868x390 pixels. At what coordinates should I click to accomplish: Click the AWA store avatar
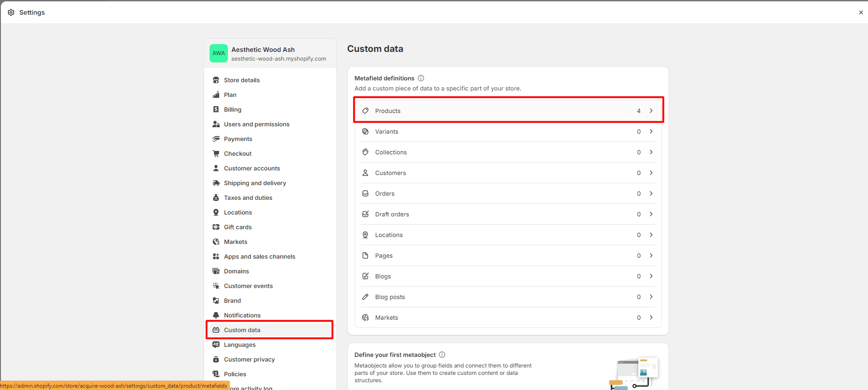point(219,53)
